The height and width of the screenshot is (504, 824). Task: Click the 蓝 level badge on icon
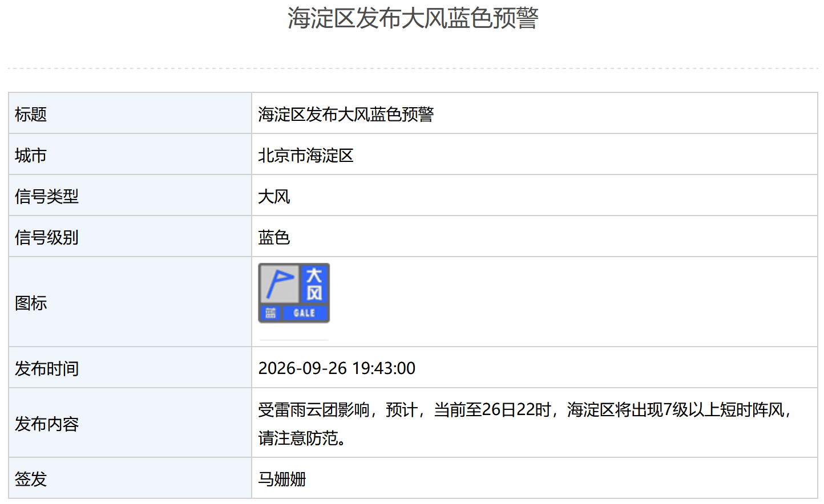pyautogui.click(x=270, y=313)
